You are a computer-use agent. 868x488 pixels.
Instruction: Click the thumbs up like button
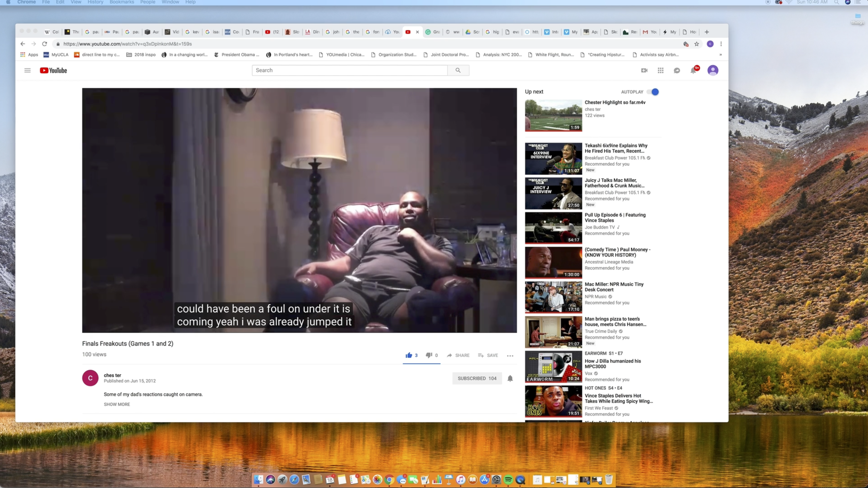[x=409, y=355]
